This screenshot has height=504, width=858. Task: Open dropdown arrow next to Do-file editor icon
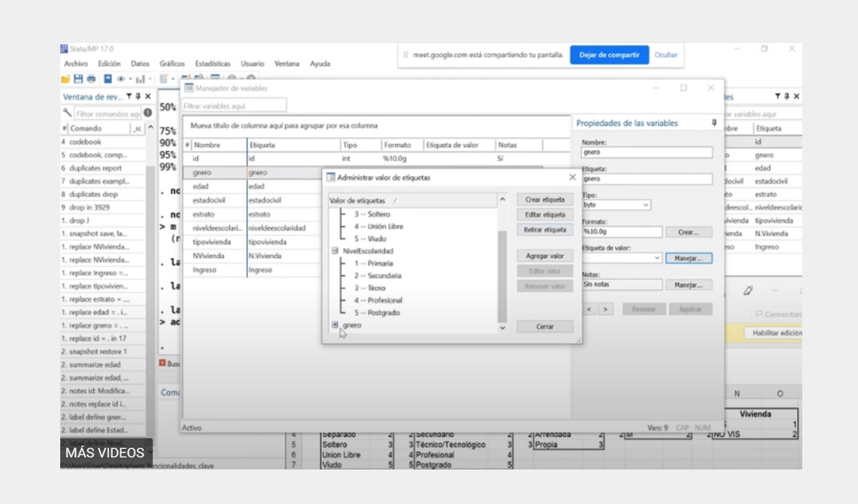[x=173, y=80]
